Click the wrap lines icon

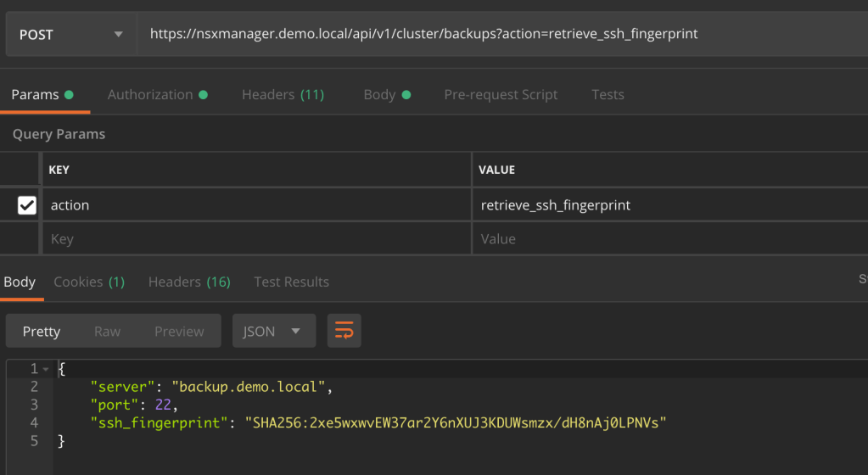click(344, 331)
